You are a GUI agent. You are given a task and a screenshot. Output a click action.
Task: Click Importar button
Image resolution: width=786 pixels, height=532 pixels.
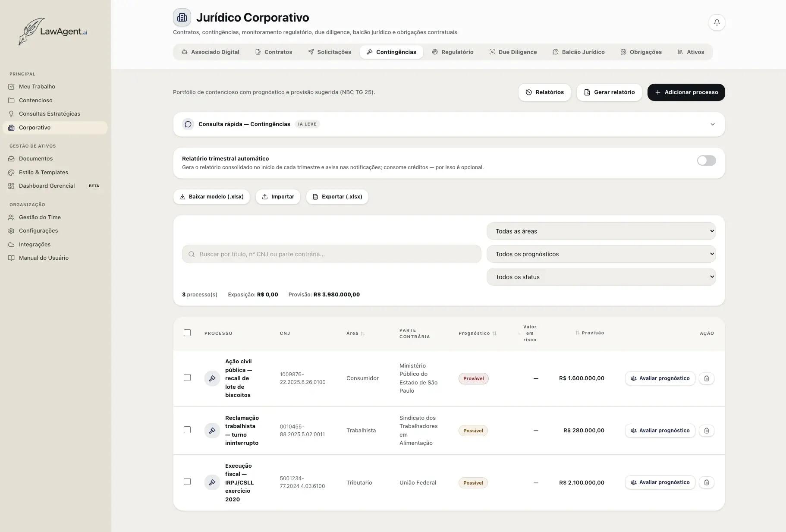pyautogui.click(x=278, y=197)
